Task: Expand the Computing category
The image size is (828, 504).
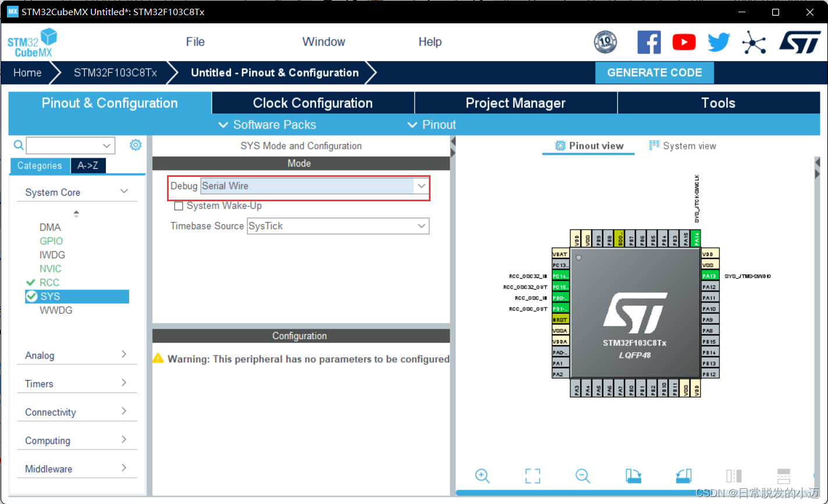Action: click(x=124, y=439)
